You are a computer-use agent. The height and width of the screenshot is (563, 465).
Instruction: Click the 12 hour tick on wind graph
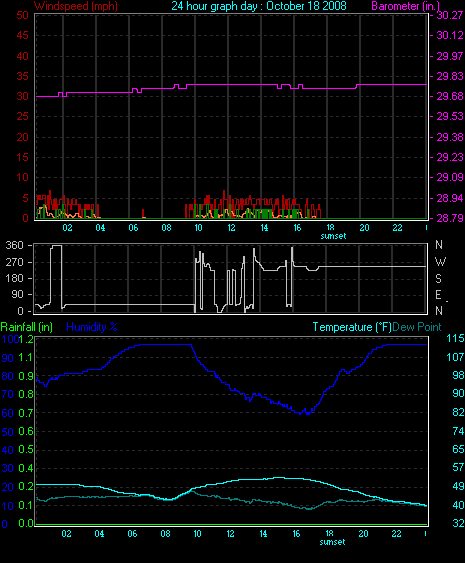[x=231, y=228]
